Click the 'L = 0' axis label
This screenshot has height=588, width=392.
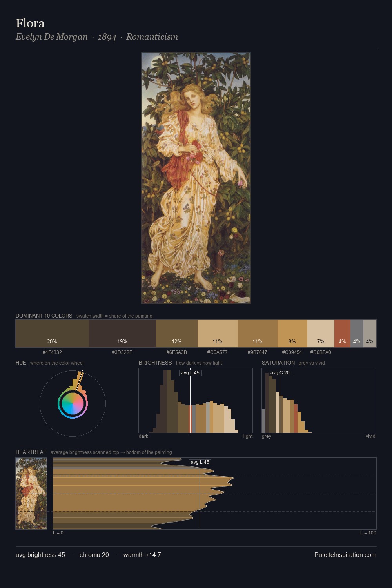[x=58, y=533]
